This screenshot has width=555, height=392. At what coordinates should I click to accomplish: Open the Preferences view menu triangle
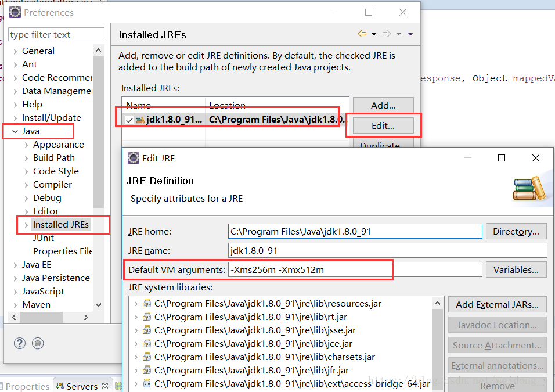click(x=410, y=34)
